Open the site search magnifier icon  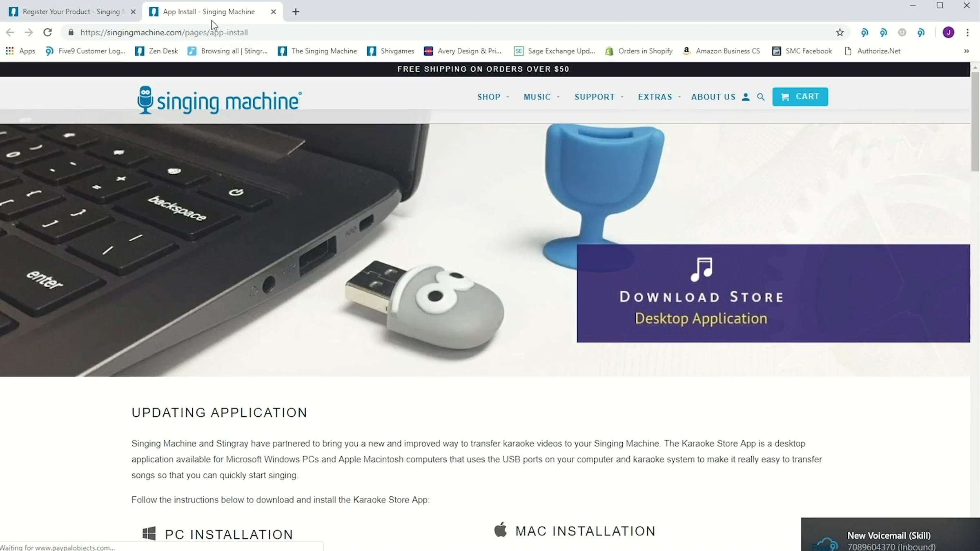[x=760, y=97]
